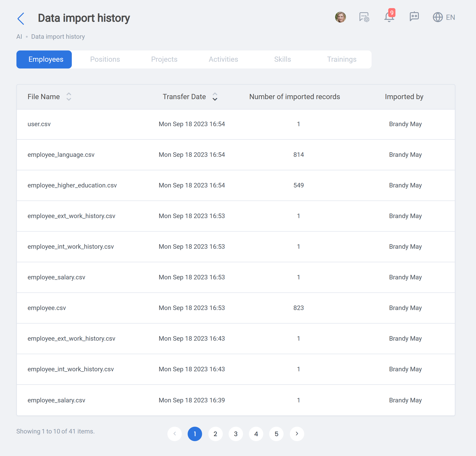Switch to the Positions tab
Screen dimensions: 476x456
105,59
